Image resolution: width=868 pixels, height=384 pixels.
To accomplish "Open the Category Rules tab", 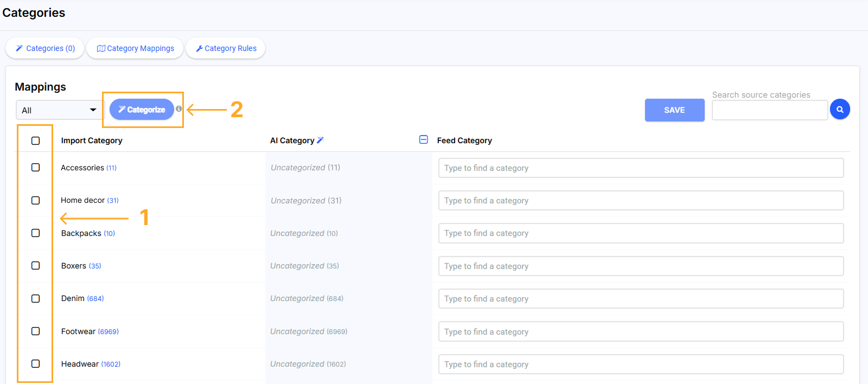I will coord(226,48).
